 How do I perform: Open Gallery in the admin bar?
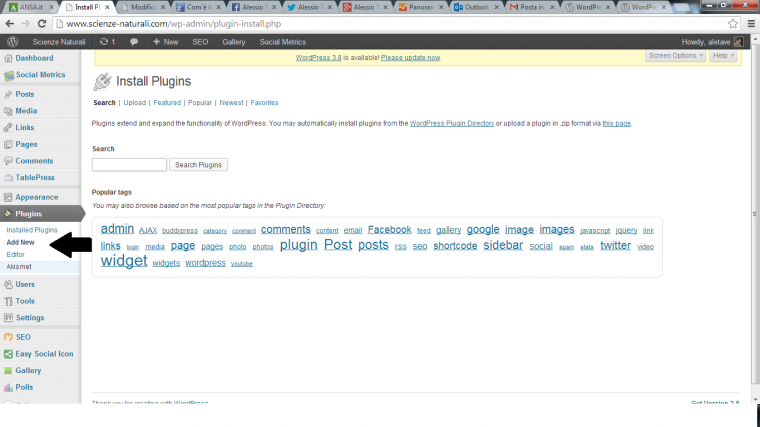234,42
